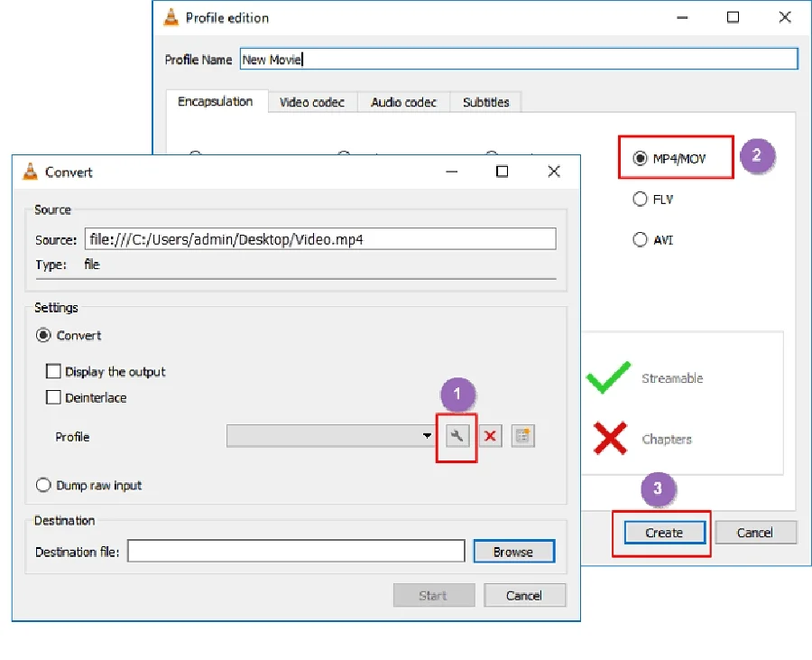Screen dimensions: 812x660
Task: Select the MP4/MOV encapsulation option
Action: click(x=640, y=158)
